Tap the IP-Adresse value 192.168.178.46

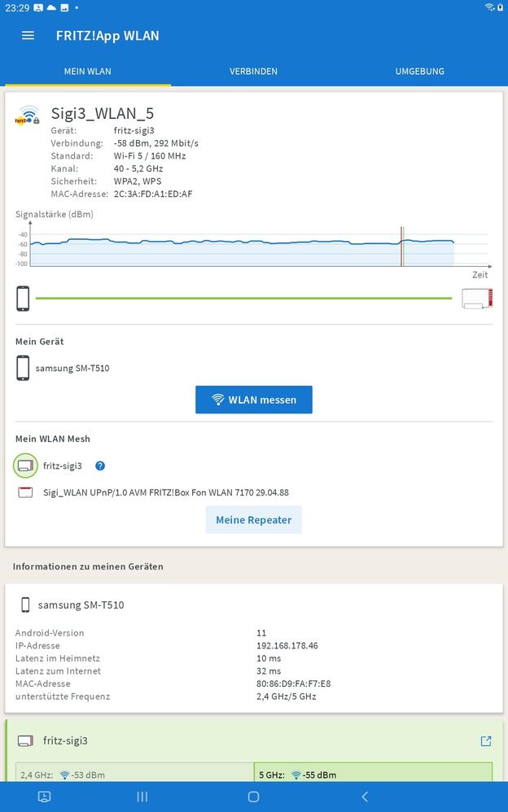(x=287, y=646)
